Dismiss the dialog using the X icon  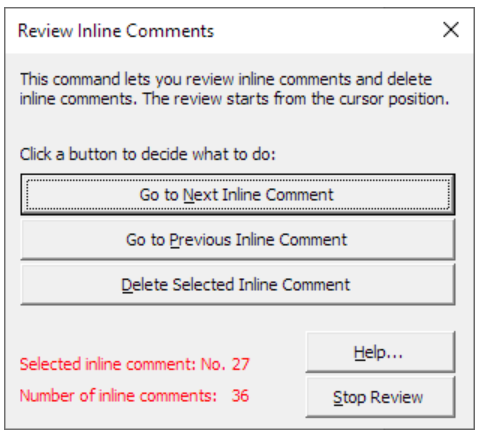[451, 30]
